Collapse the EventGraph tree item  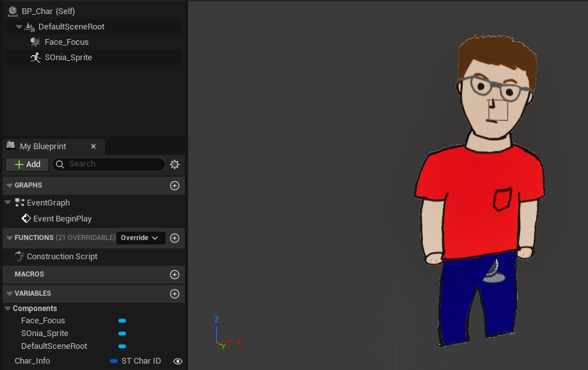(8, 202)
